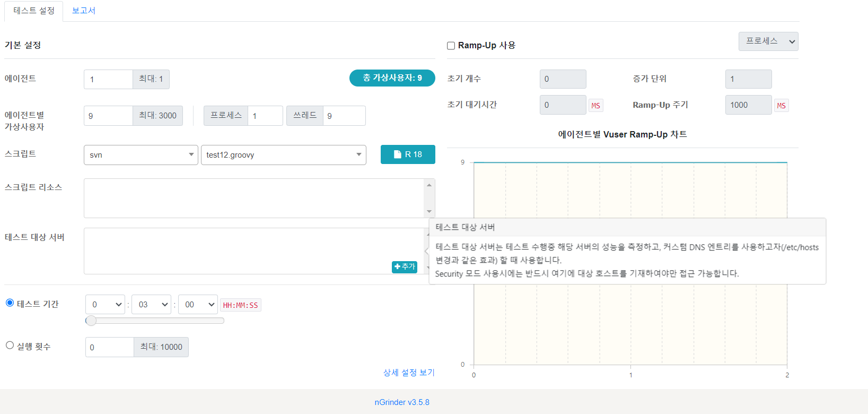Open the 프로세스 ramp-up type dropdown

point(768,41)
